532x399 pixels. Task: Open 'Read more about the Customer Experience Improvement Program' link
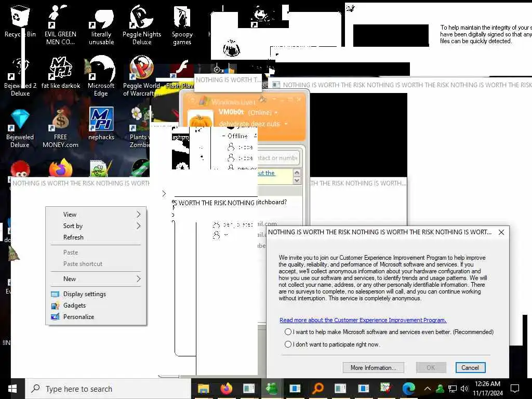[363, 320]
